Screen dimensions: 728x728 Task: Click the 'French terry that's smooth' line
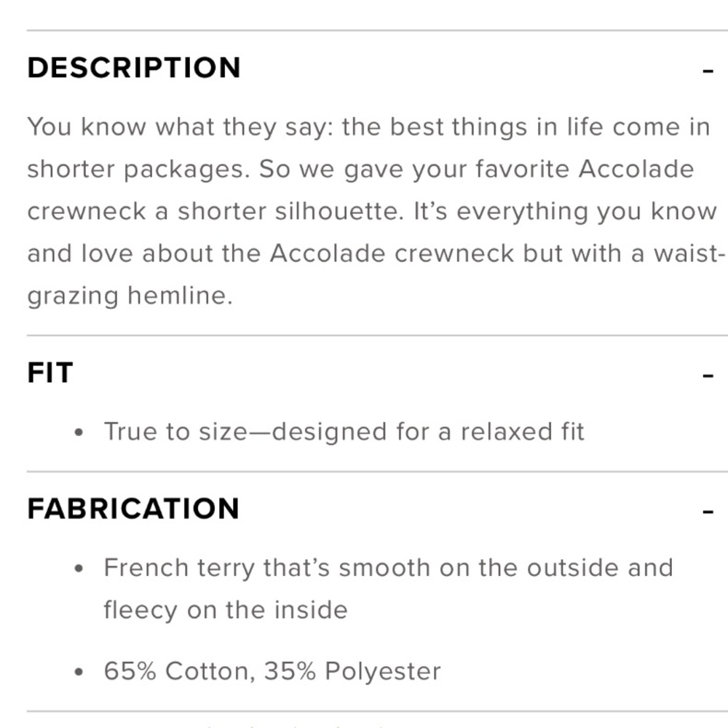[388, 568]
